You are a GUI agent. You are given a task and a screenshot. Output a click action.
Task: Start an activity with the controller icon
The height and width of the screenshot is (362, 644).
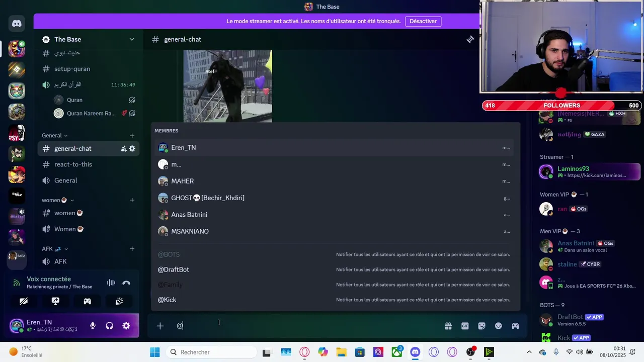coord(87,301)
